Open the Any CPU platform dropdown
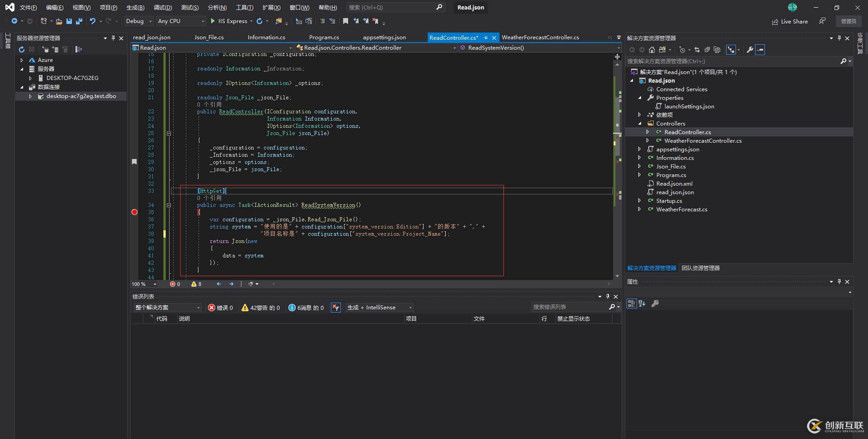Viewport: 868px width, 439px height. tap(180, 21)
